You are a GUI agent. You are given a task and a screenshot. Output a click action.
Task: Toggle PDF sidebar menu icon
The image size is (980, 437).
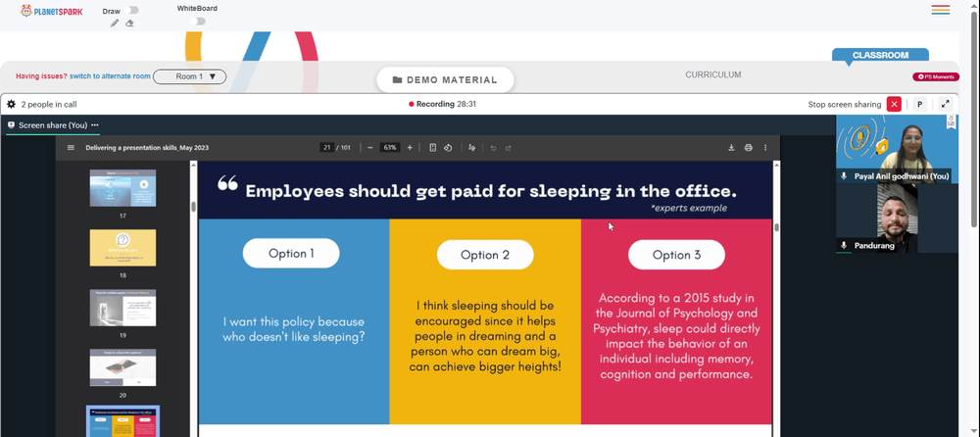(71, 148)
